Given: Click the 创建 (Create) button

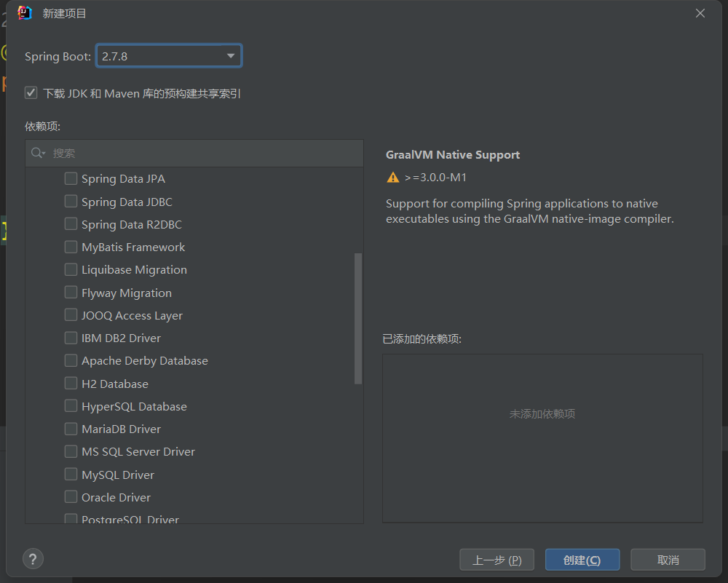Looking at the screenshot, I should 582,560.
